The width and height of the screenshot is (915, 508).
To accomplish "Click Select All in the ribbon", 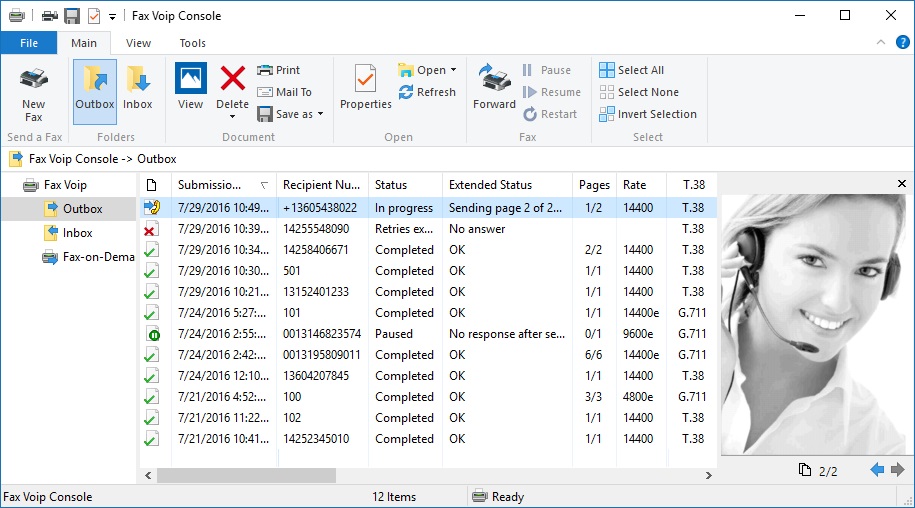I will [x=631, y=70].
